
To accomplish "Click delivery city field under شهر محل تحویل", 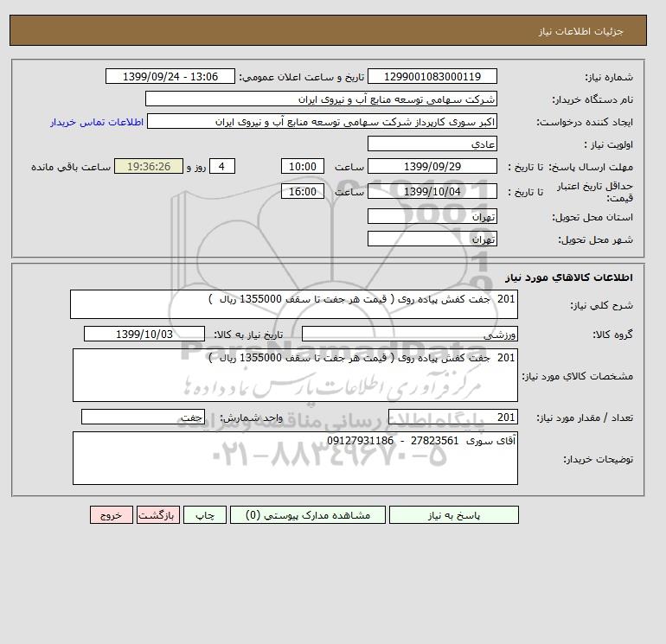I will (432, 239).
